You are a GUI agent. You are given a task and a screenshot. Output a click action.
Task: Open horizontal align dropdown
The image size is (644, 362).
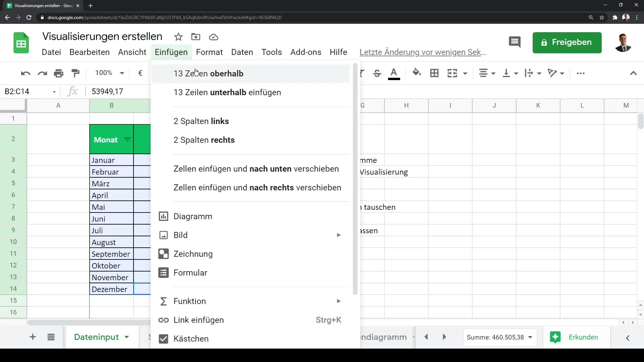coord(487,73)
